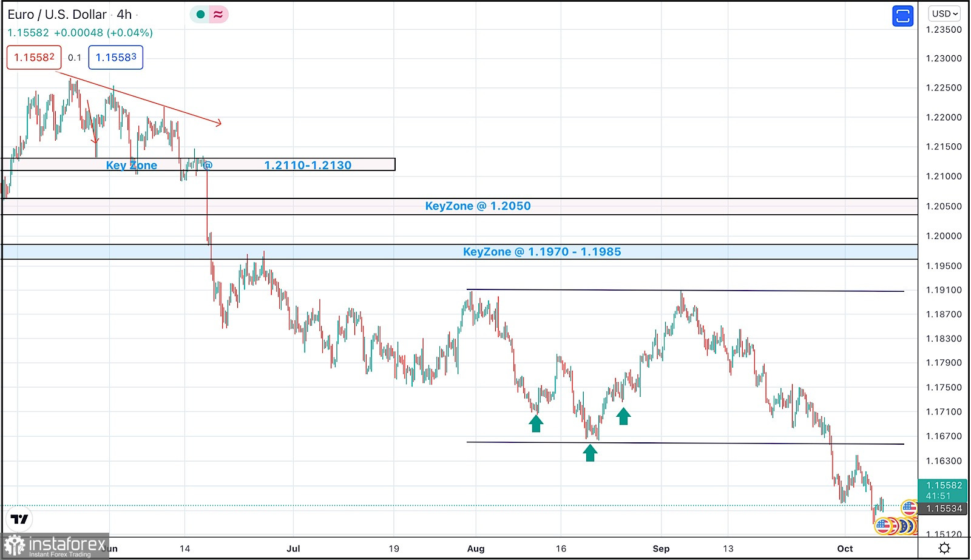Click the price change +0.00048 (+0.04%) text

pyautogui.click(x=103, y=33)
